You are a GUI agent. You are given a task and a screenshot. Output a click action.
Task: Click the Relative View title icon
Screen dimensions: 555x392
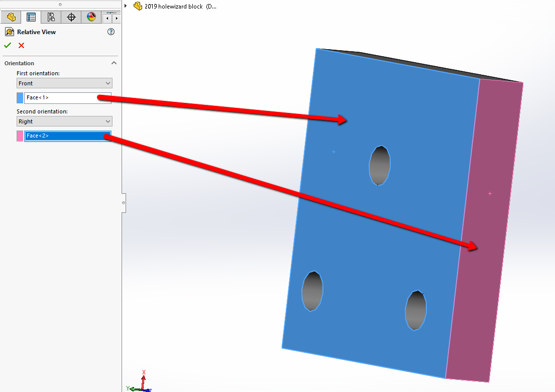[x=10, y=32]
